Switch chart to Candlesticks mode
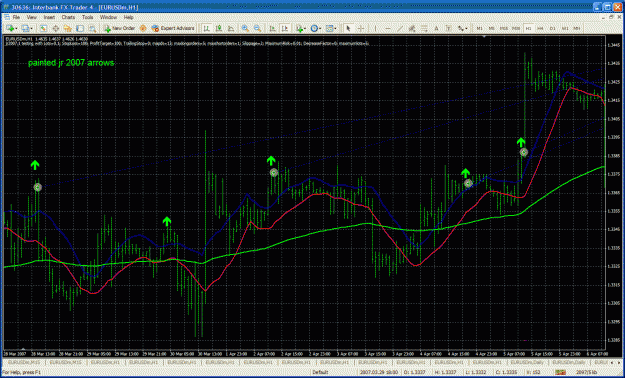Viewport: 625px width, 378px height. 219,28
